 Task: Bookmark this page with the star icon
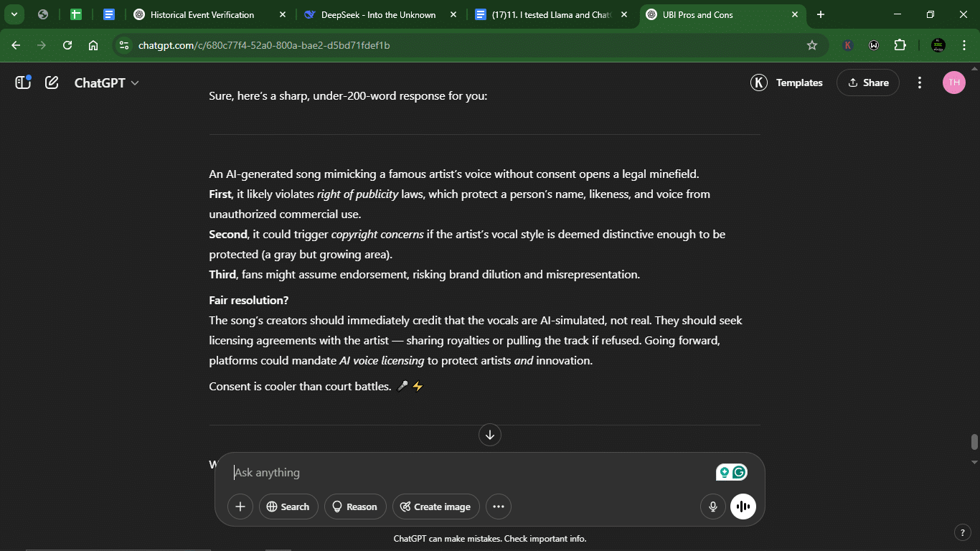click(812, 45)
